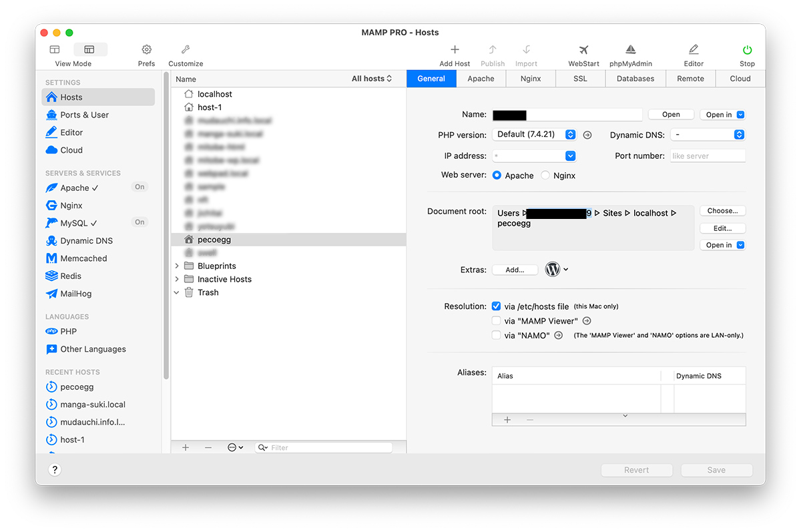
Task: Open Dynamic DNS dropdown
Action: coord(708,135)
